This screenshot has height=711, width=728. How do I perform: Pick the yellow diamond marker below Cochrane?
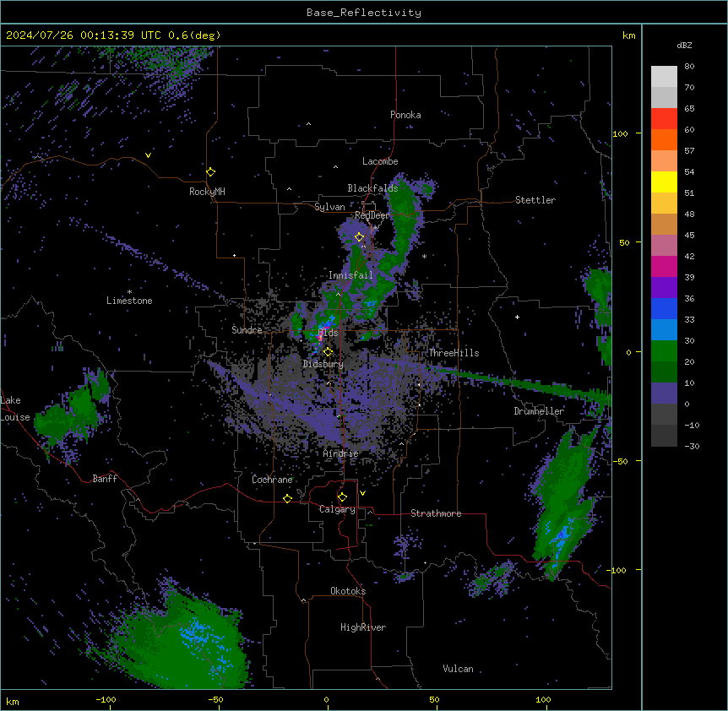287,498
